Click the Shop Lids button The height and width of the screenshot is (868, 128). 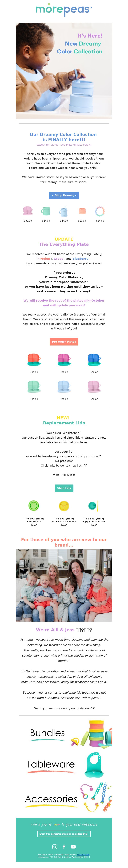pyautogui.click(x=64, y=488)
